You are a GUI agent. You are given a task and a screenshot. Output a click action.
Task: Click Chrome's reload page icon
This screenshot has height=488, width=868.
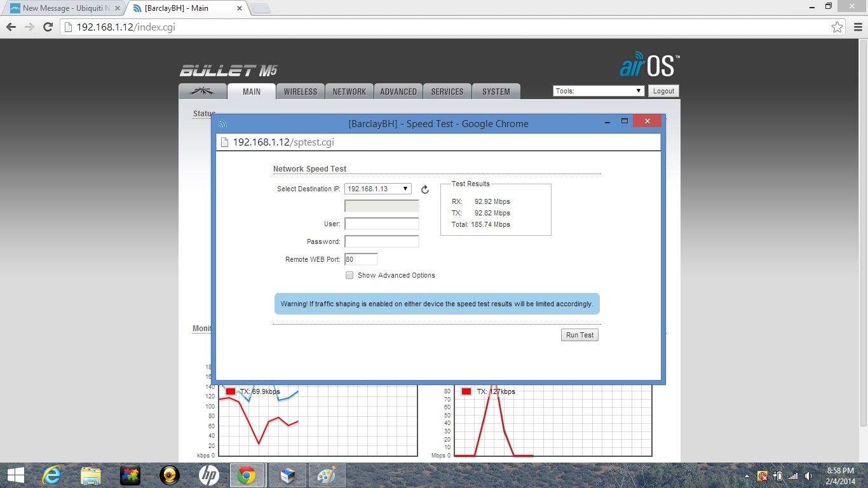coord(48,27)
